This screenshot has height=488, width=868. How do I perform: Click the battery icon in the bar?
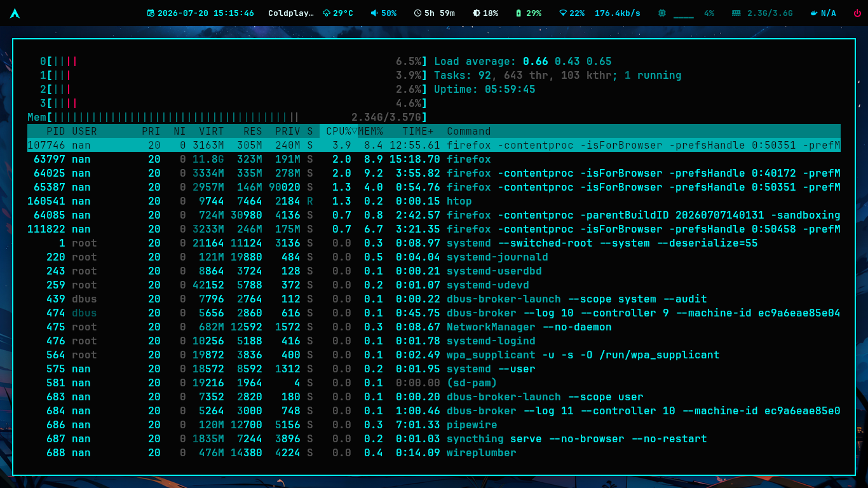(519, 13)
